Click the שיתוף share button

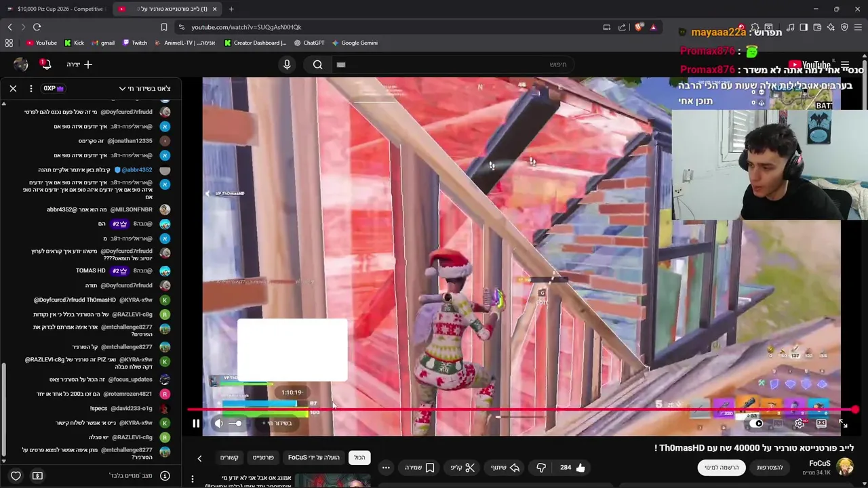(x=505, y=468)
